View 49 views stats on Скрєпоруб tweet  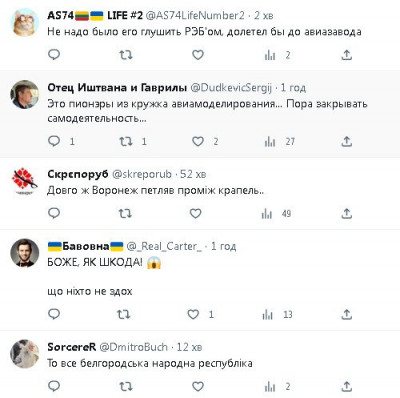pyautogui.click(x=277, y=213)
